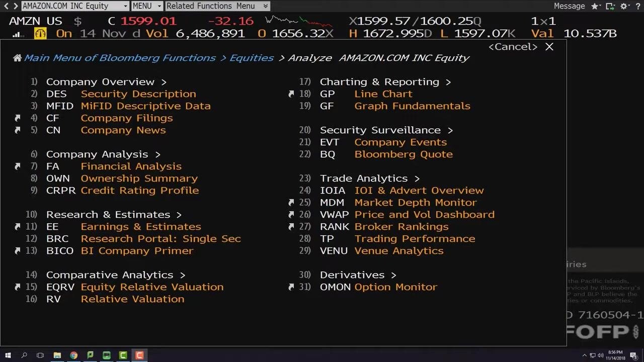This screenshot has height=362, width=644.
Task: Click the launch arrow beside BICO Company Primer
Action: 18,251
